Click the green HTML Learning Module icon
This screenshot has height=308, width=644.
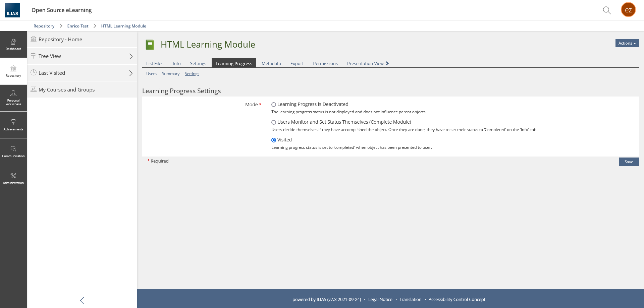pos(150,45)
